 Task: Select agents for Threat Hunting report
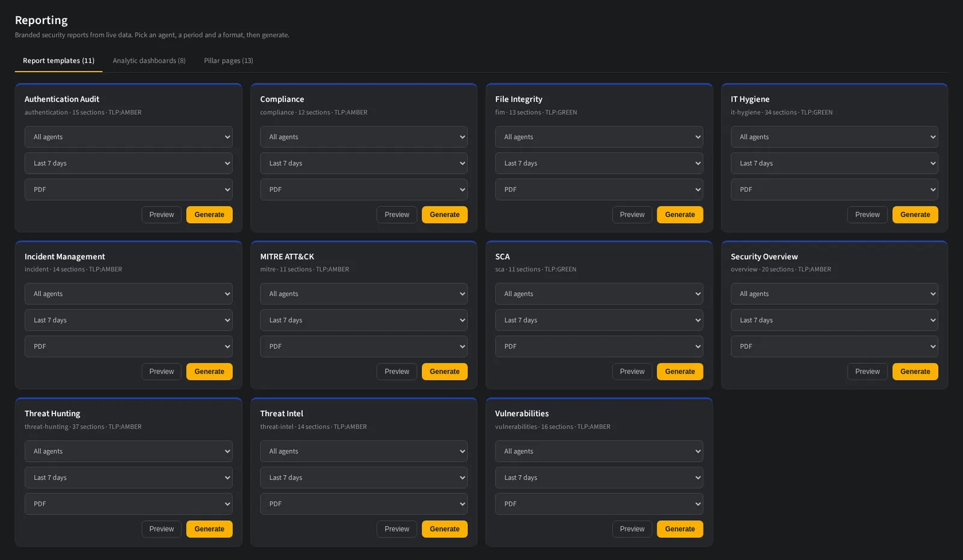click(129, 452)
